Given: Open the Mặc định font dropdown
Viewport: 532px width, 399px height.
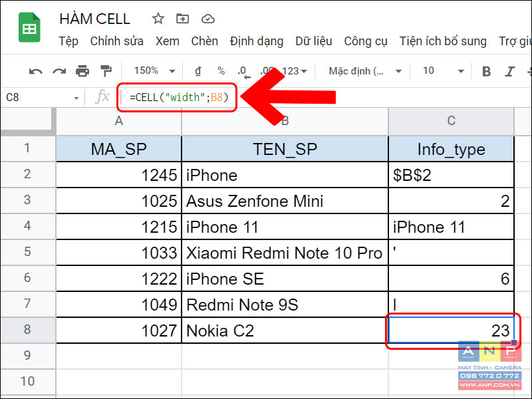Looking at the screenshot, I should point(365,71).
